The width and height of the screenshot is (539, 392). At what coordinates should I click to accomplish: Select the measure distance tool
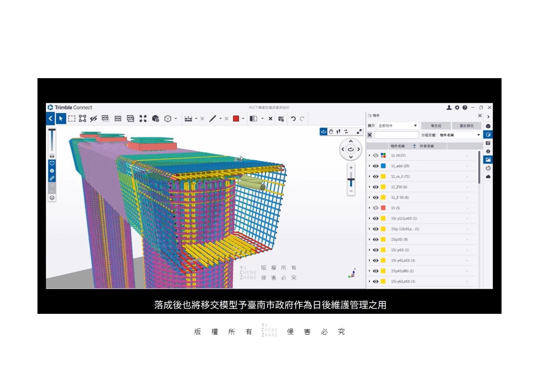[x=188, y=118]
